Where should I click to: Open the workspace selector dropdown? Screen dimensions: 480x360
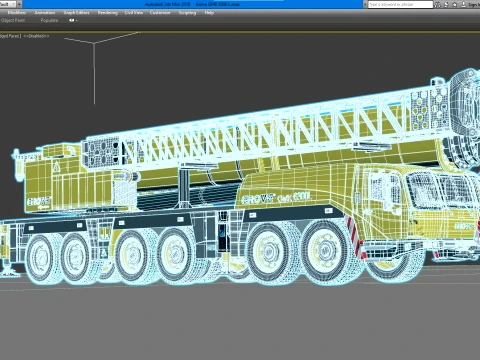point(8,4)
